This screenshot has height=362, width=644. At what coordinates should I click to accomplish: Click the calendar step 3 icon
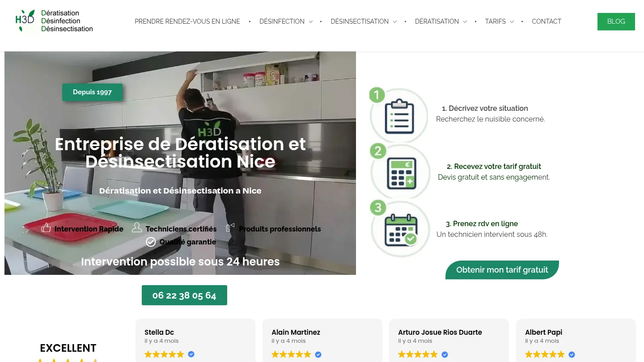point(400,229)
